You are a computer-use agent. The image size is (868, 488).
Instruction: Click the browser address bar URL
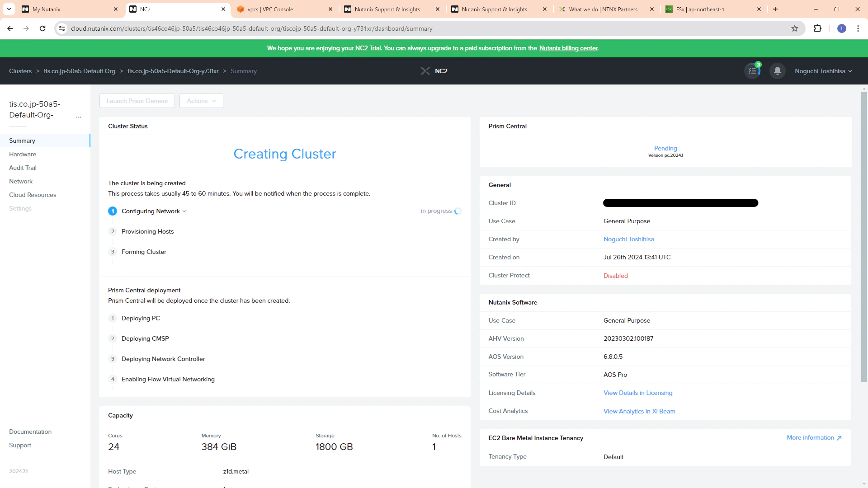(251, 28)
